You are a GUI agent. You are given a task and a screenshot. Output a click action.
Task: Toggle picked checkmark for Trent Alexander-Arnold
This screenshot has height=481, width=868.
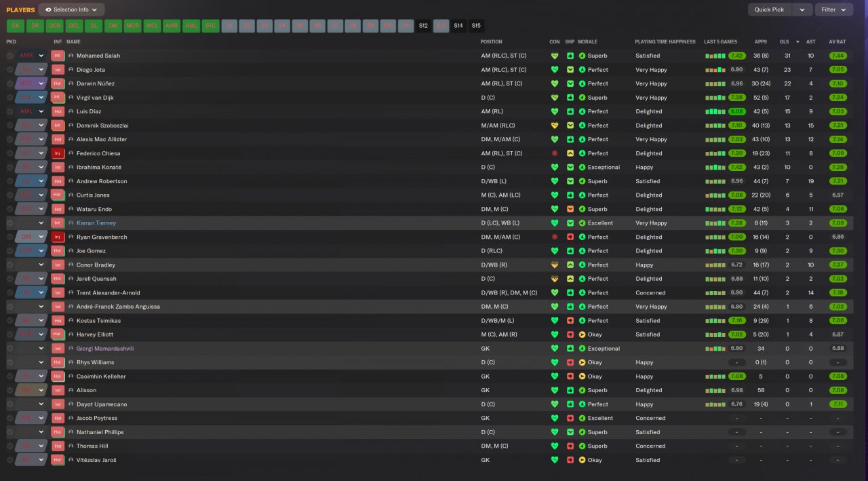(x=10, y=292)
